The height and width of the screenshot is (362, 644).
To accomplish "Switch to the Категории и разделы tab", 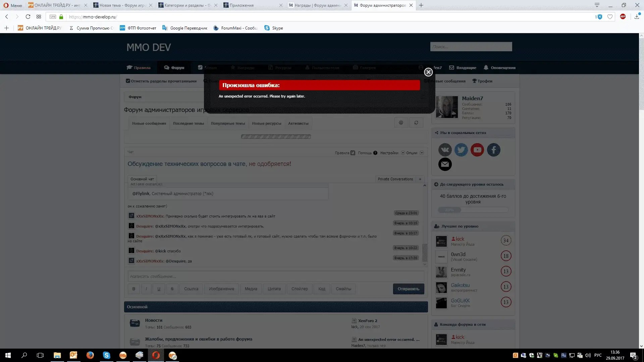I will 187,5.
